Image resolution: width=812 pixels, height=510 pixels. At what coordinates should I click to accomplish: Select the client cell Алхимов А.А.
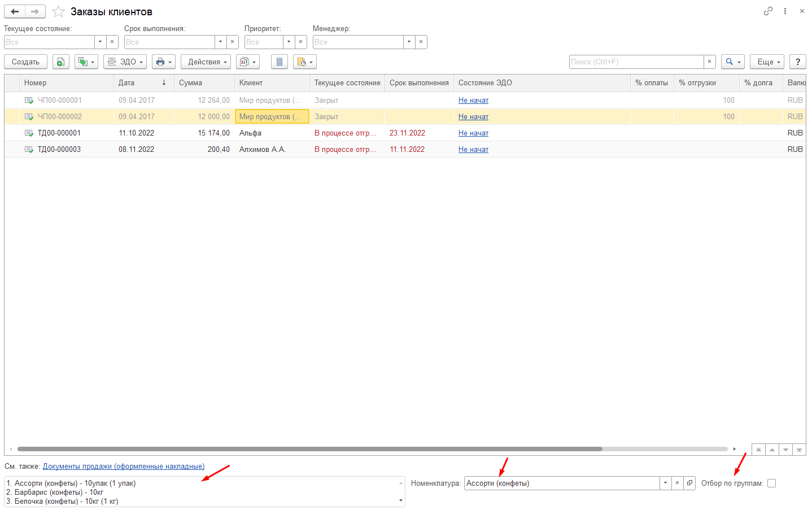(x=272, y=149)
